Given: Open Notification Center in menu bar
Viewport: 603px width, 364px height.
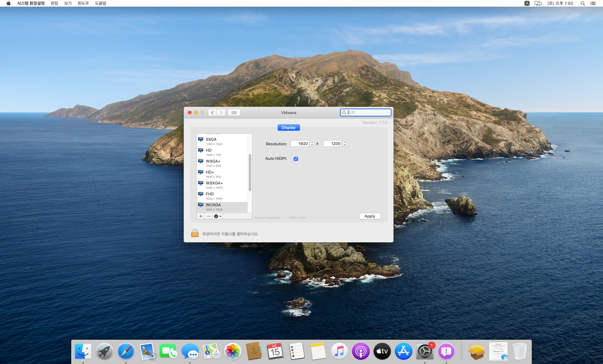Looking at the screenshot, I should click(x=593, y=3).
